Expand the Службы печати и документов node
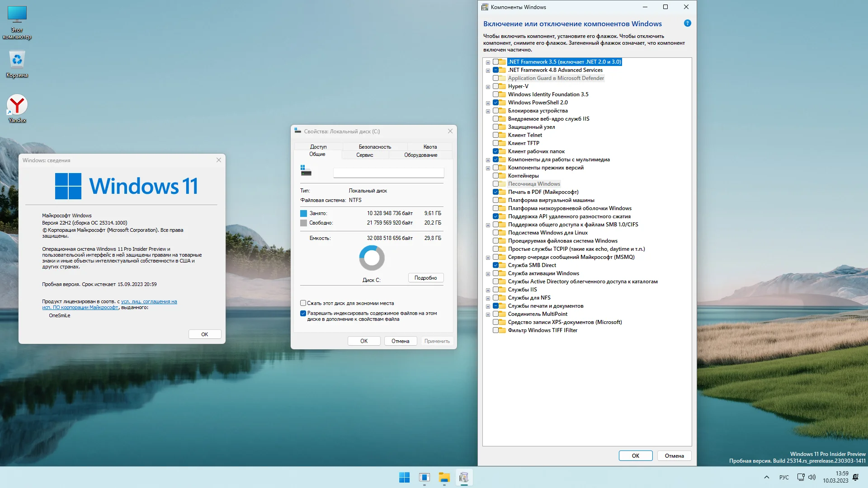The width and height of the screenshot is (868, 488). 488,306
